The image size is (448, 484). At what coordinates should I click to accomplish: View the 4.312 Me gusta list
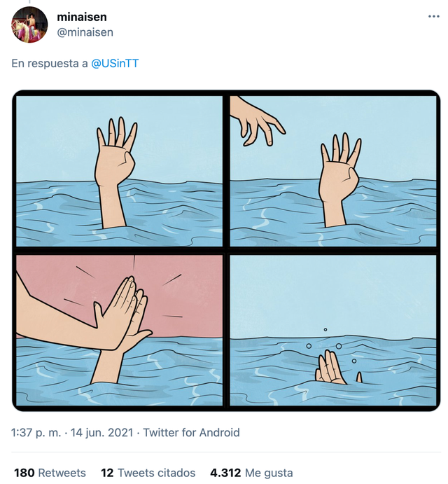pyautogui.click(x=251, y=473)
